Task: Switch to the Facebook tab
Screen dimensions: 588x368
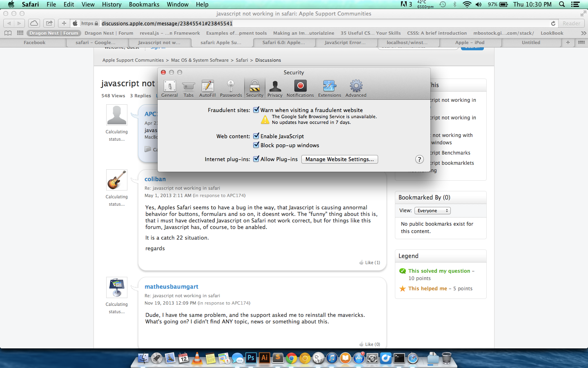Action: pos(34,43)
